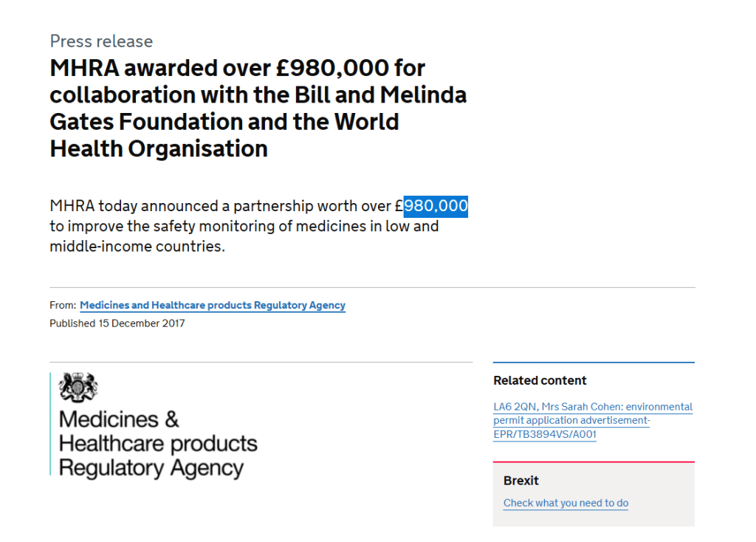This screenshot has width=756, height=542.
Task: Click the "Press release" label above the headline
Action: pos(101,41)
